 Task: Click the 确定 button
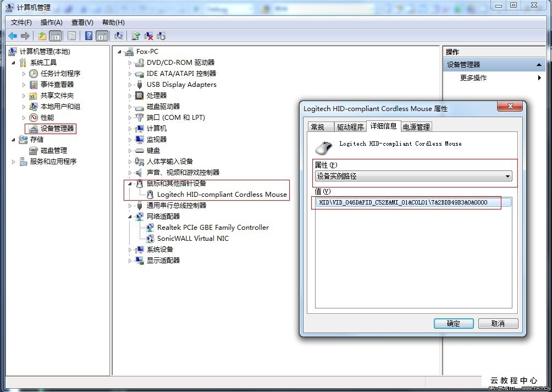pos(454,323)
